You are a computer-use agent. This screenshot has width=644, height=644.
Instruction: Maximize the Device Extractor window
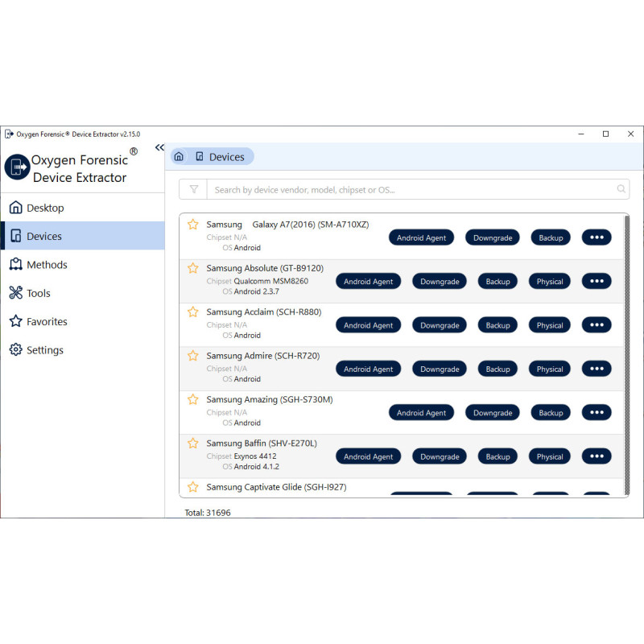(605, 134)
